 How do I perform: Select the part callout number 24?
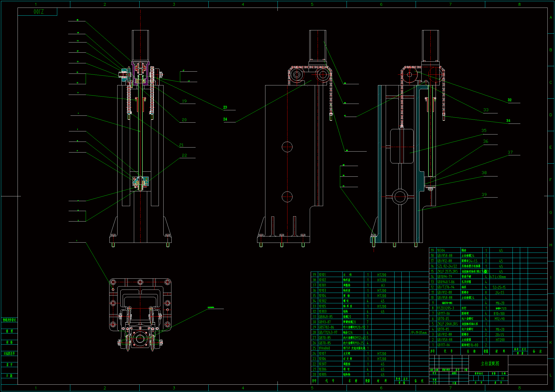[225, 119]
